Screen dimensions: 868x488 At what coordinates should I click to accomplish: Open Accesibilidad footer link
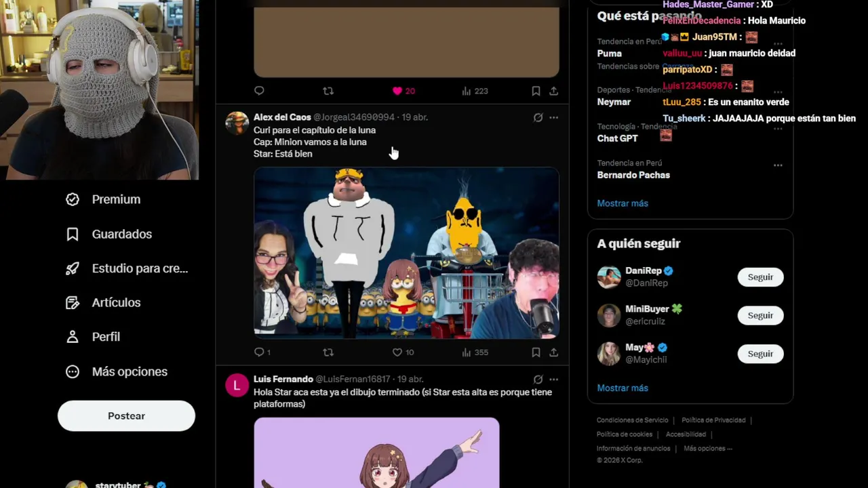(686, 434)
